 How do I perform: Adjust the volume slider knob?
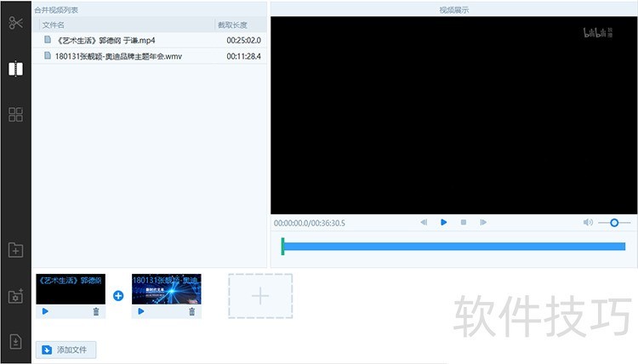pyautogui.click(x=614, y=223)
